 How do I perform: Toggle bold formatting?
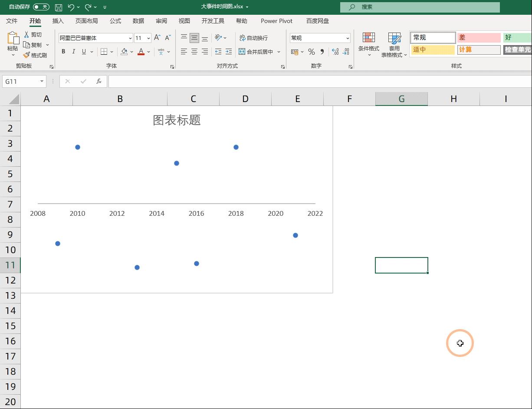(x=63, y=51)
